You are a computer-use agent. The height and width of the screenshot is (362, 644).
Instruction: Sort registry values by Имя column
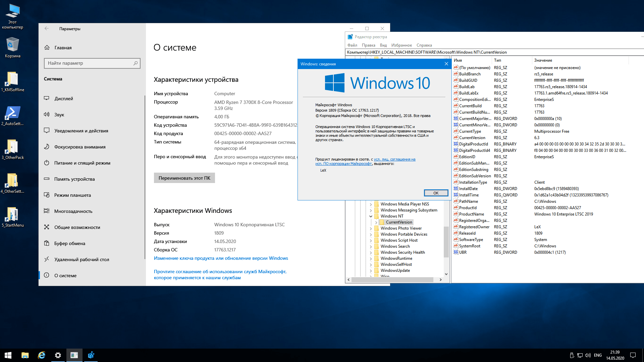pyautogui.click(x=472, y=60)
